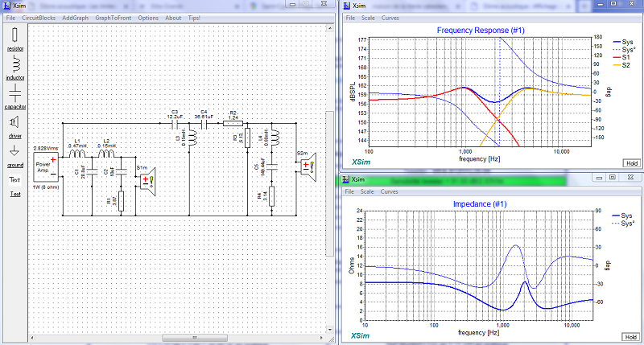
Task: Select resistor R3 in schematic
Action: pos(247,138)
